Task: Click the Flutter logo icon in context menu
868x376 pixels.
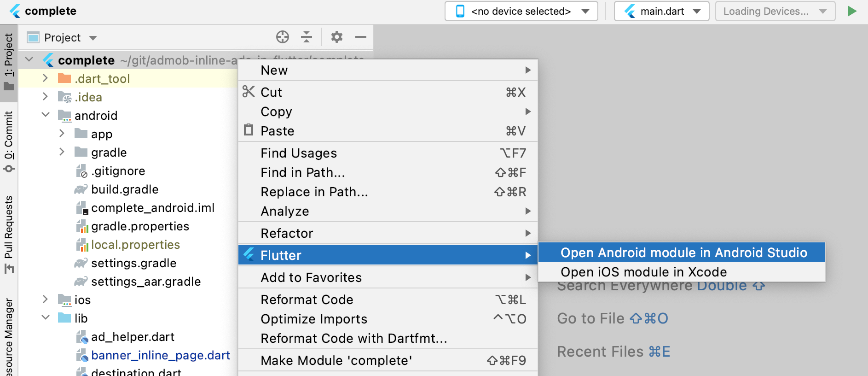Action: (x=249, y=254)
